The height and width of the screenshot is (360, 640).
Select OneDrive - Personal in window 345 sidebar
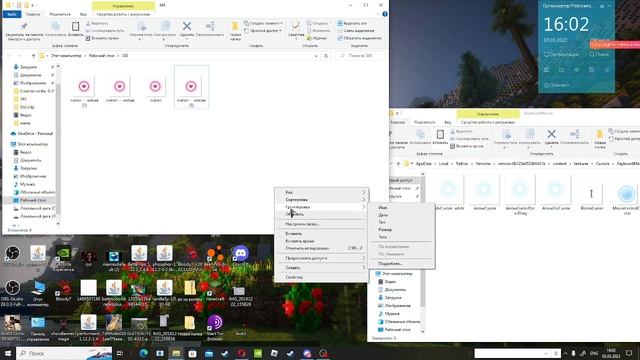31,134
